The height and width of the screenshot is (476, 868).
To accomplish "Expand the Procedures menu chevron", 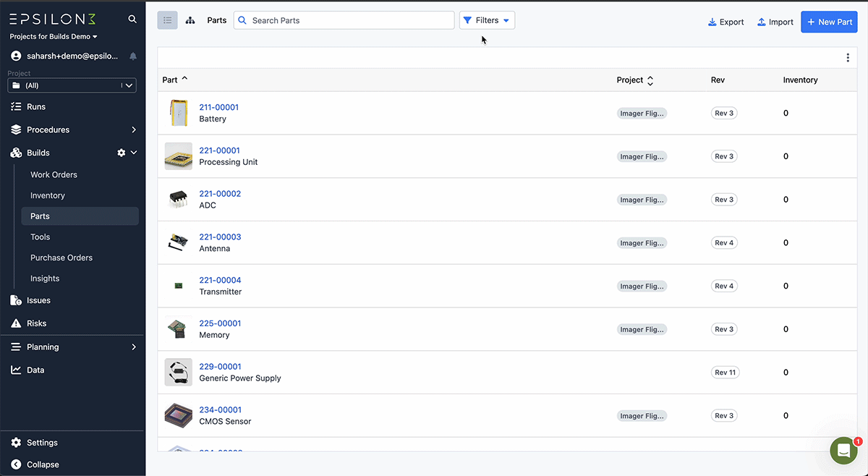I will [134, 129].
